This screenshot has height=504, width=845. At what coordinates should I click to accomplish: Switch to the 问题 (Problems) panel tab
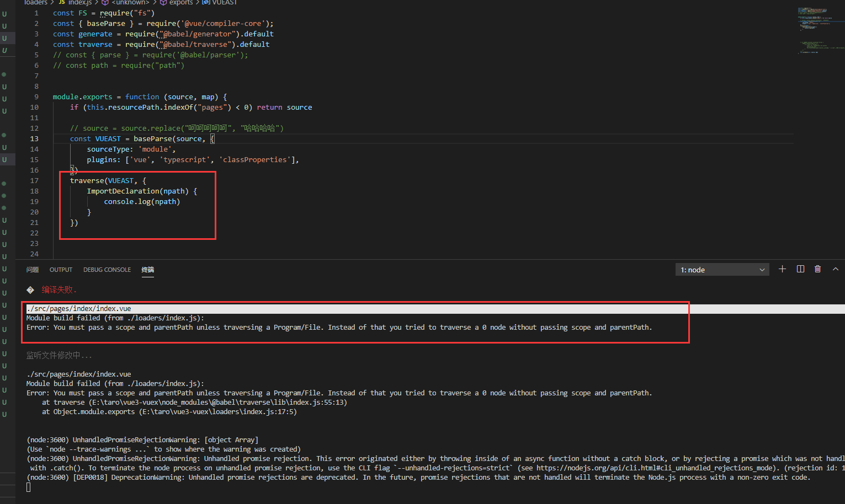click(33, 270)
